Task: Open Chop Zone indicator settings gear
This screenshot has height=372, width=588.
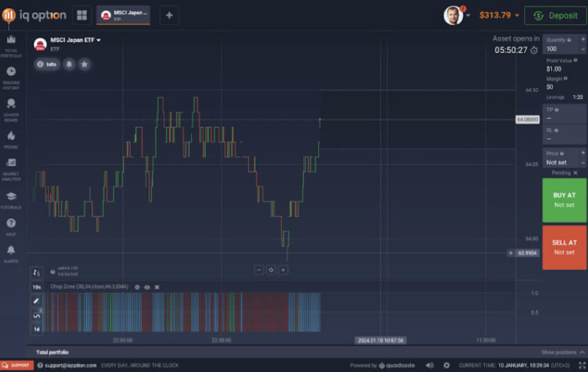Action: (137, 287)
